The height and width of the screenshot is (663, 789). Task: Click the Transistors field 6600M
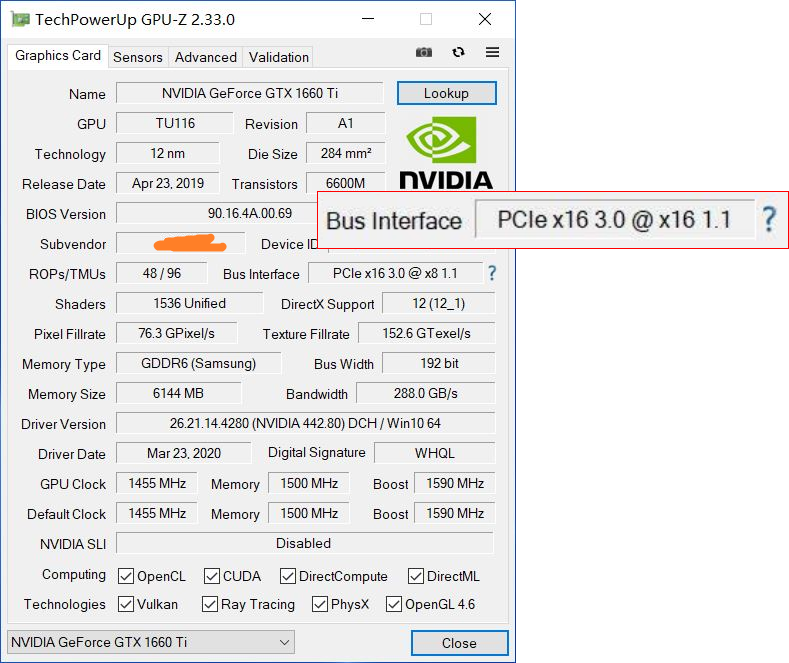345,183
